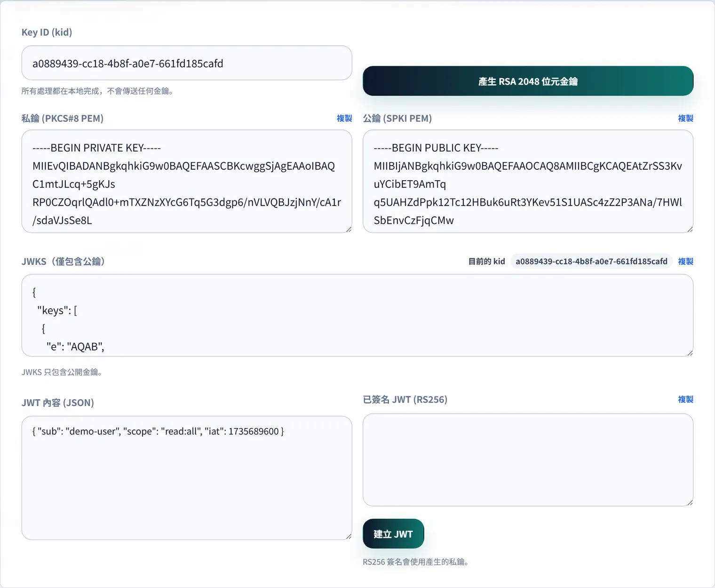This screenshot has width=715, height=588.
Task: Grab the JWT 內容 textarea resize handle
Action: [x=349, y=536]
